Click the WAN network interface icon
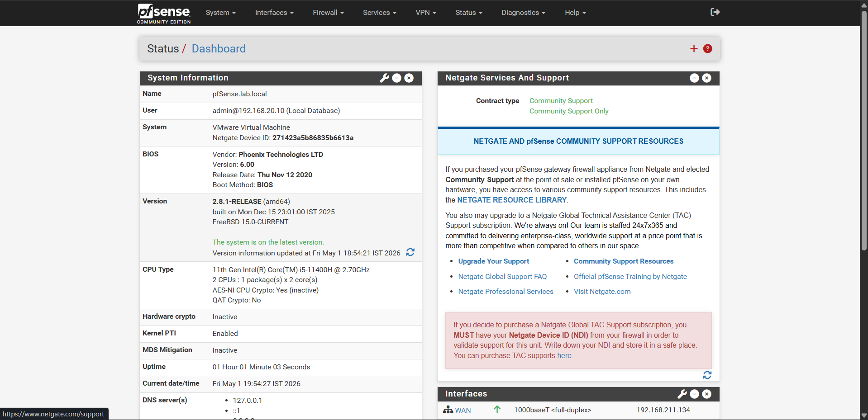Image resolution: width=868 pixels, height=420 pixels. pyautogui.click(x=448, y=410)
